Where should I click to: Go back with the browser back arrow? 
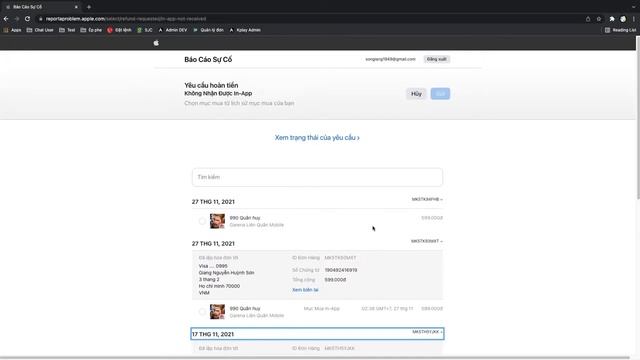click(x=6, y=19)
